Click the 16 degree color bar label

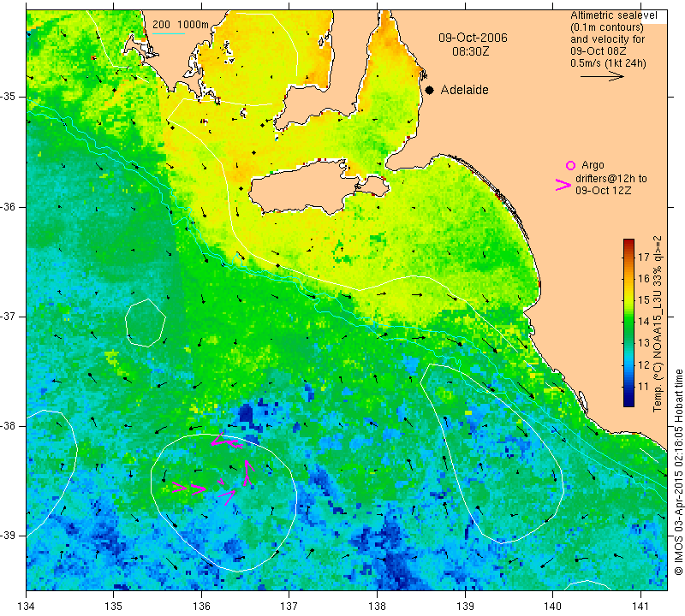coord(644,279)
